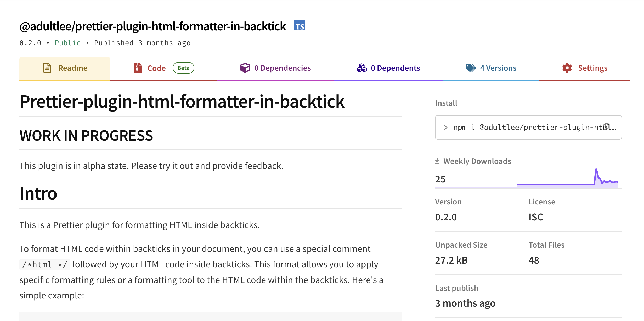This screenshot has width=644, height=321.
Task: Open the Settings tab
Action: click(x=585, y=68)
